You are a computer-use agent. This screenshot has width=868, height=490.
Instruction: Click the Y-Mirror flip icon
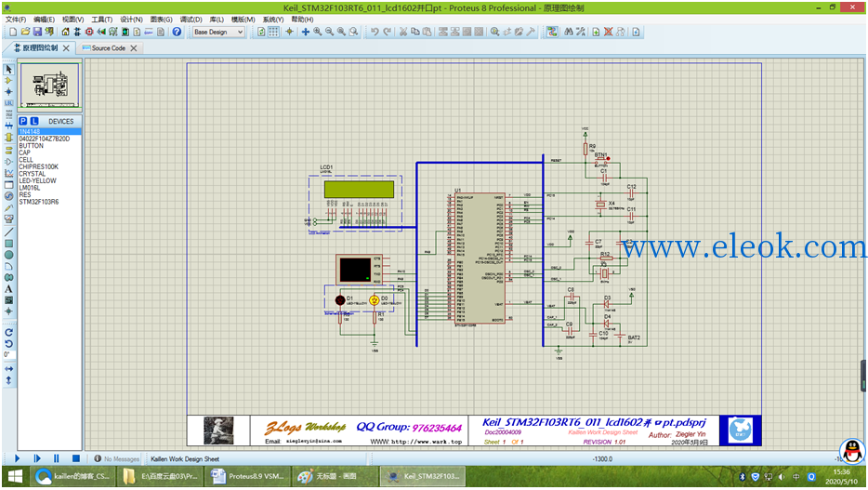click(x=8, y=380)
